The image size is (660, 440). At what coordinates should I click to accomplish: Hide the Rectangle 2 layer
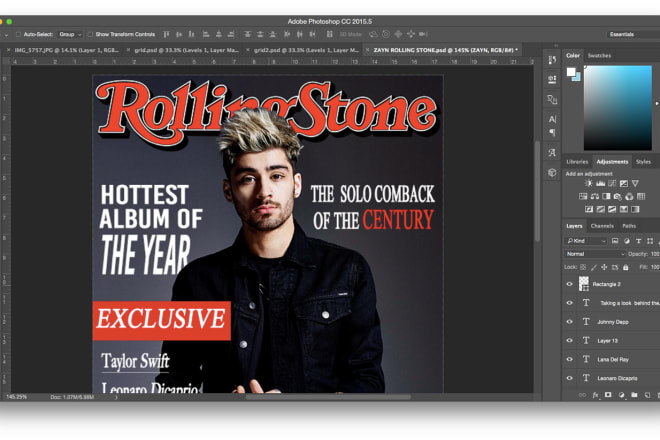point(570,284)
